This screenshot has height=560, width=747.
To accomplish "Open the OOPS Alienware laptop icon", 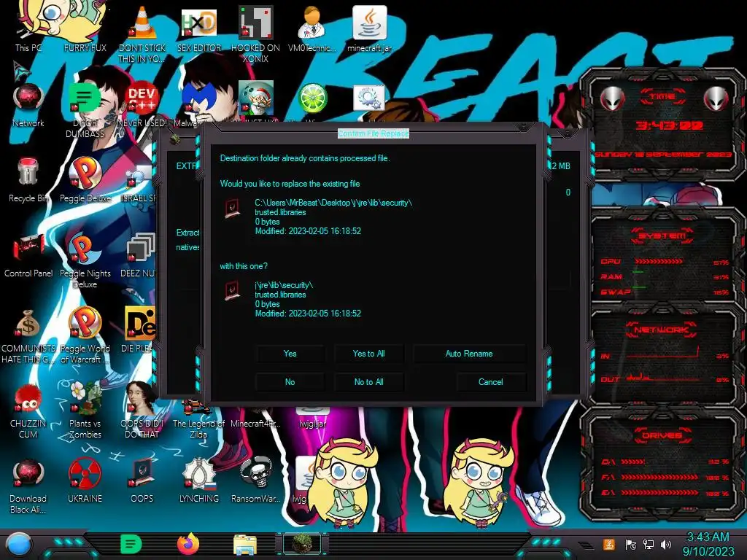I will pyautogui.click(x=142, y=473).
